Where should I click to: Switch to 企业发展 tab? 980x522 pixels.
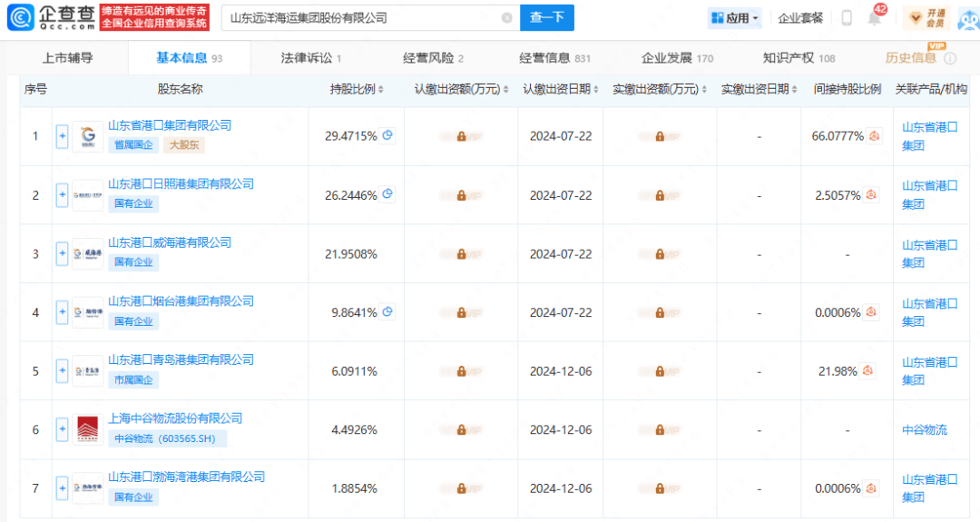[x=677, y=58]
